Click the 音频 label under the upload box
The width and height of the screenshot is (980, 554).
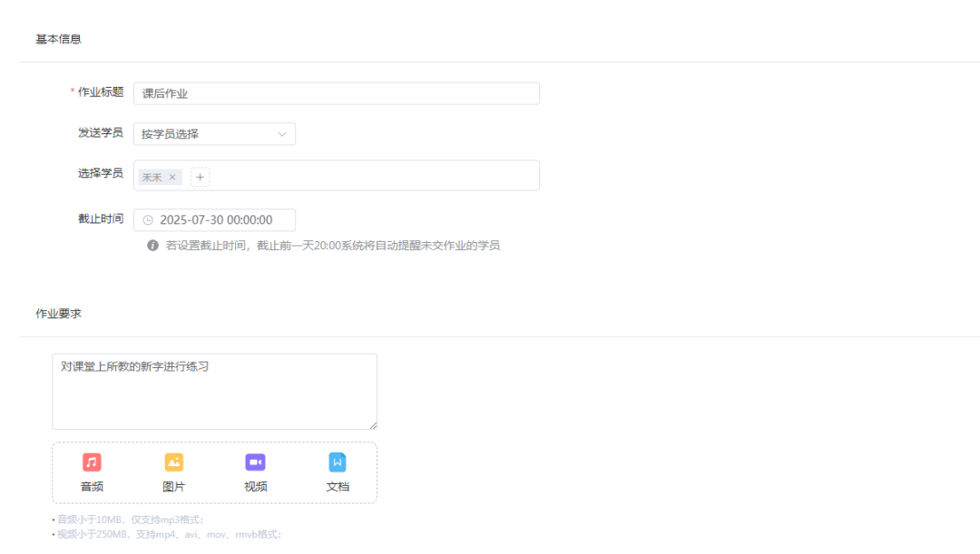pyautogui.click(x=92, y=487)
